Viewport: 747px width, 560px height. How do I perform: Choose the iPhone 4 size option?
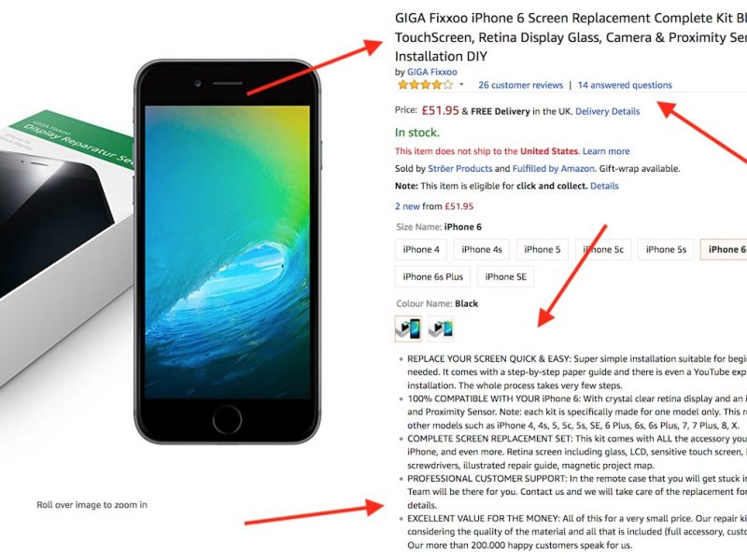click(x=421, y=249)
